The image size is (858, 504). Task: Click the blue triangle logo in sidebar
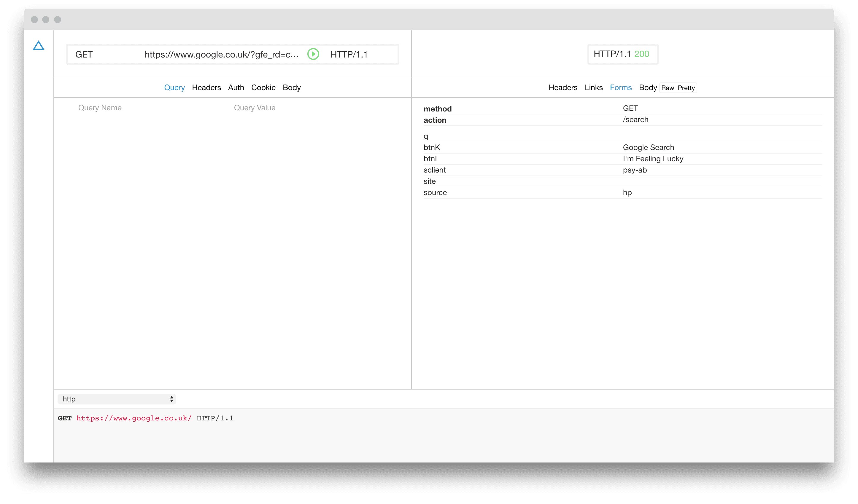(x=39, y=46)
